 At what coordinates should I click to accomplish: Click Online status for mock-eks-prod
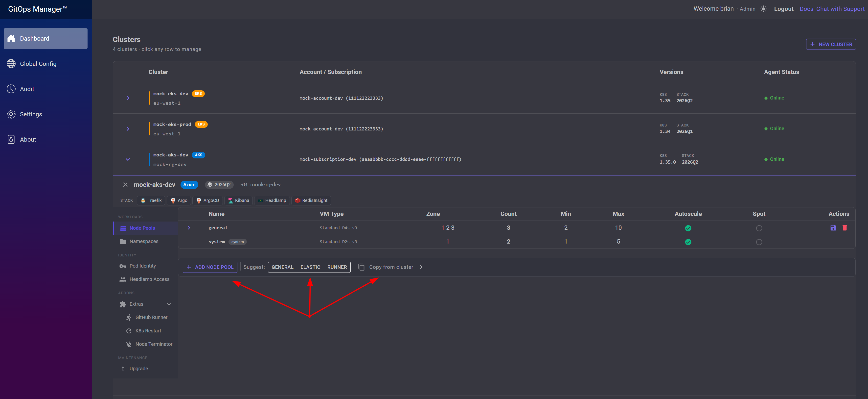pyautogui.click(x=774, y=128)
